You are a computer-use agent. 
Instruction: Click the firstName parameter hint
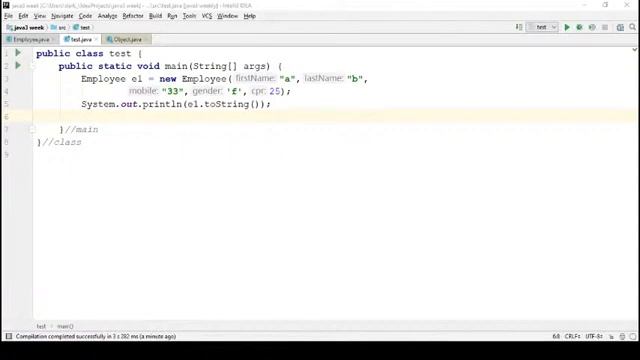point(256,78)
